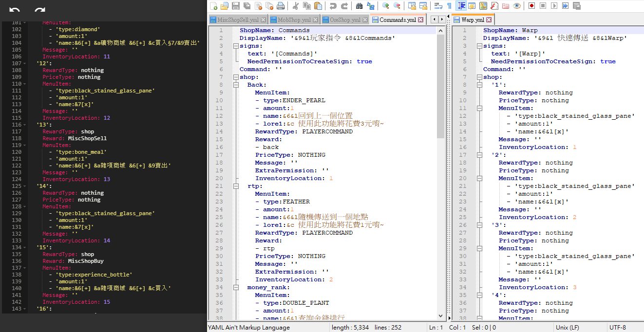
Task: Toggle synchronized horizontal scrolling
Action: (423, 6)
